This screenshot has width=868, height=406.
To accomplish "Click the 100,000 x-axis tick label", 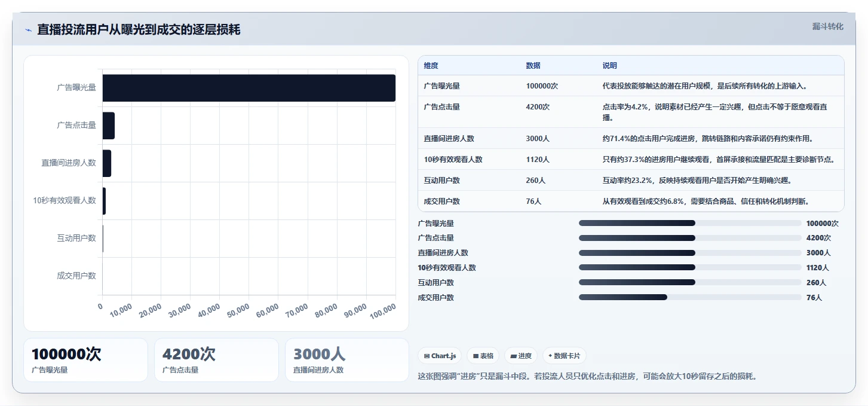I will [383, 310].
